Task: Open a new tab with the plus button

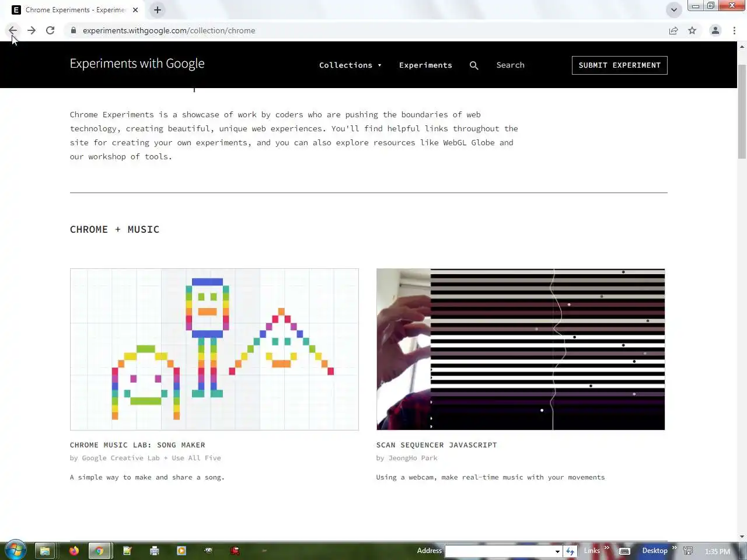Action: coord(158,10)
